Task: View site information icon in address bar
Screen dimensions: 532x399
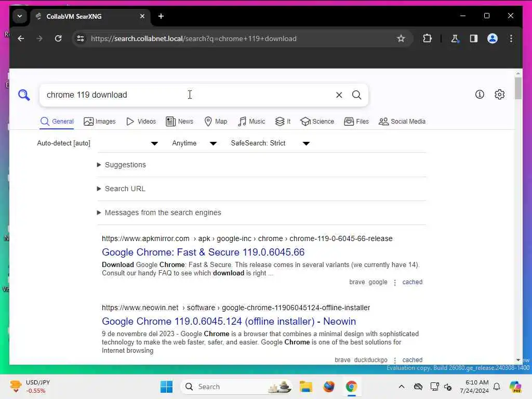Action: point(81,38)
